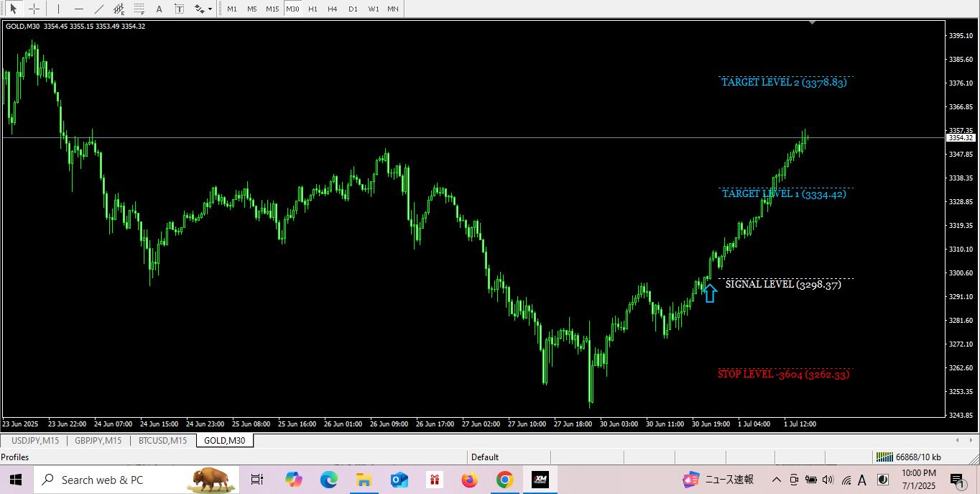This screenshot has width=980, height=494.
Task: Click the IME mode indicator tray icon
Action: 883,480
